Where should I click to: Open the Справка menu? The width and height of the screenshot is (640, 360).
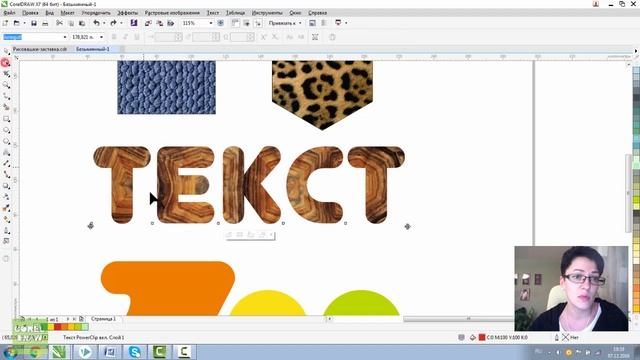317,13
